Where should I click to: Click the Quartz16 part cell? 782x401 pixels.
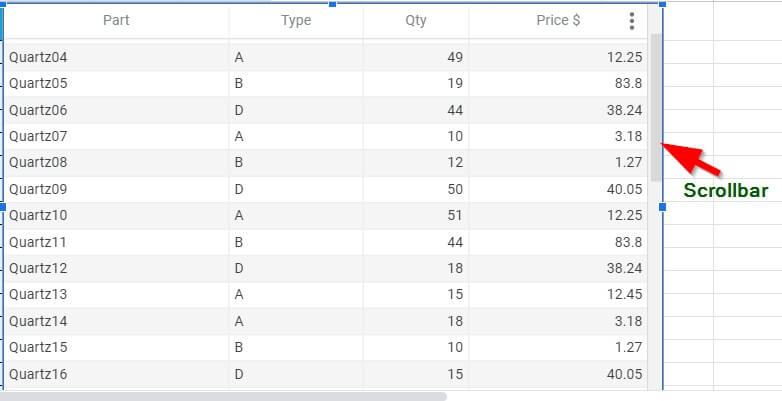39,373
